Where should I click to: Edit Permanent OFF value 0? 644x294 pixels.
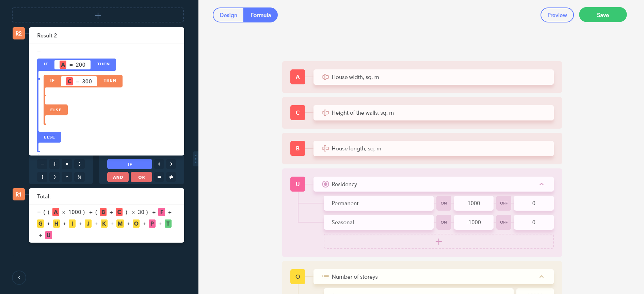pyautogui.click(x=534, y=203)
